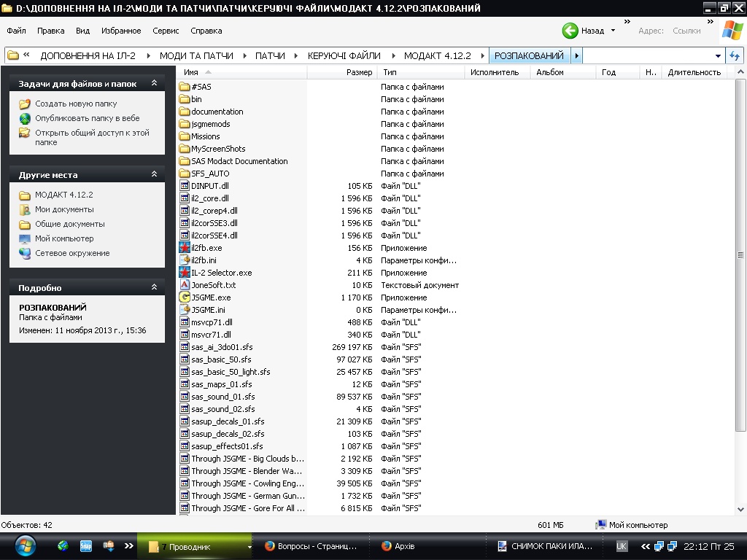This screenshot has height=560, width=747.
Task: Click the globe quick launch icon
Action: [63, 546]
